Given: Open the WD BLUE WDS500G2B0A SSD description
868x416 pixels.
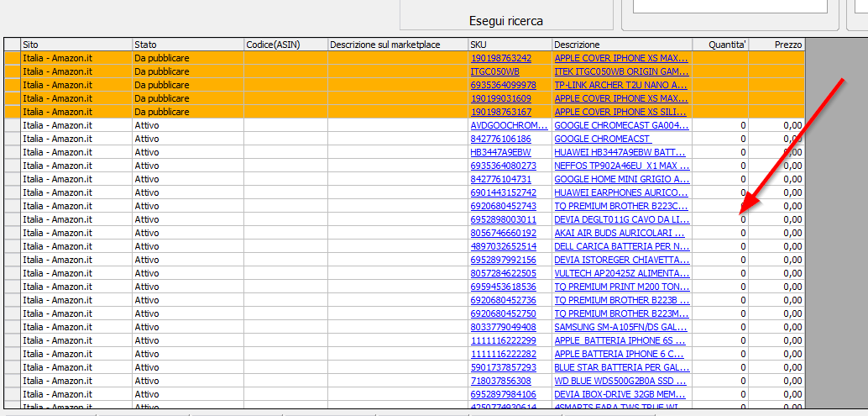Looking at the screenshot, I should click(622, 381).
